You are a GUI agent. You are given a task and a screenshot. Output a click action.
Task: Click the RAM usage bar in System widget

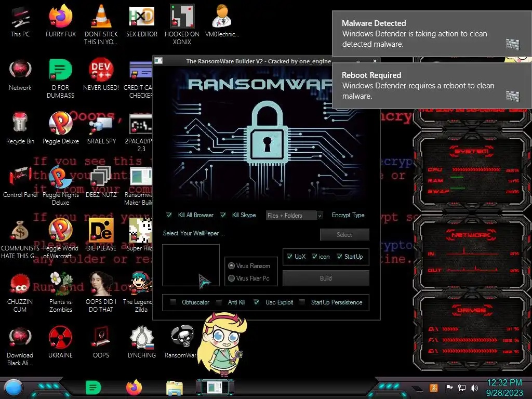tap(457, 178)
